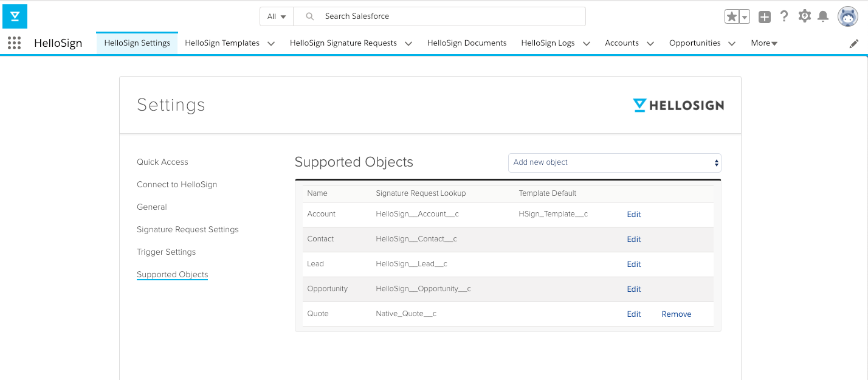Open the All search scope dropdown
Image resolution: width=868 pixels, height=380 pixels.
pos(277,16)
